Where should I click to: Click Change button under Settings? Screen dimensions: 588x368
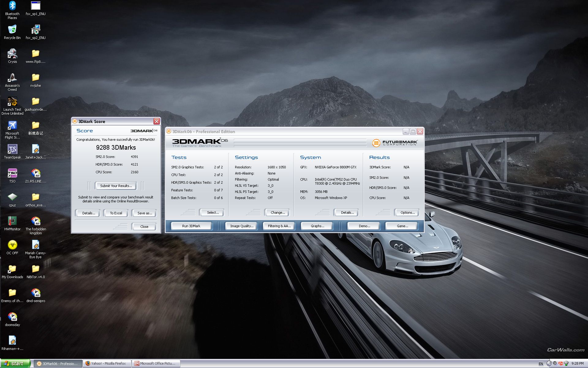pos(278,213)
